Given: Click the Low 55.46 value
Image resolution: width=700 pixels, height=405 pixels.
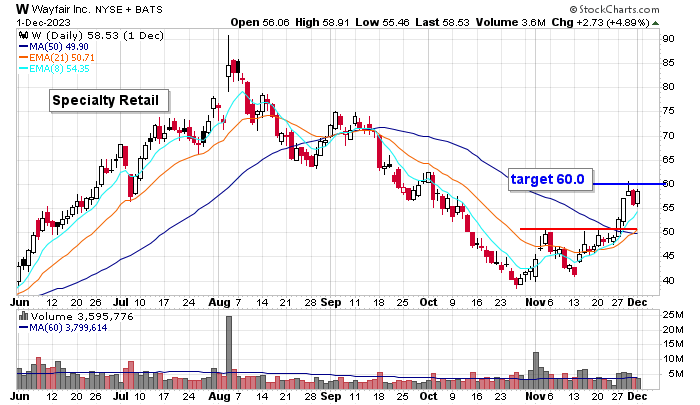Looking at the screenshot, I should click(382, 22).
